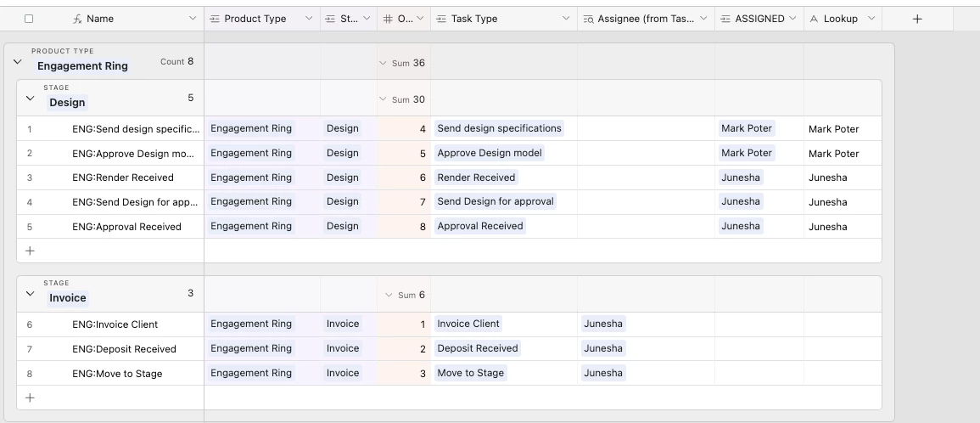Click the Mark Poter tag in row 1
980x423 pixels.
747,128
